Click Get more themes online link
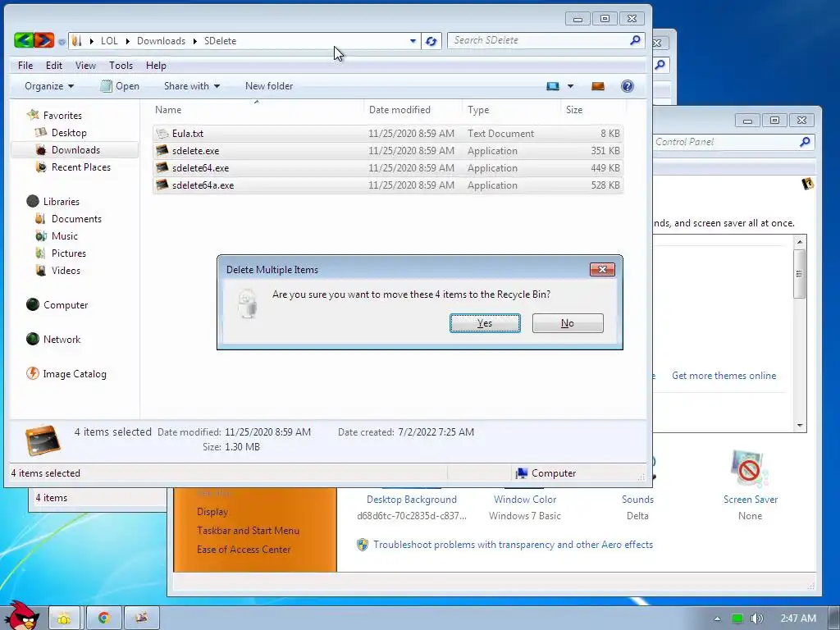 pos(724,376)
